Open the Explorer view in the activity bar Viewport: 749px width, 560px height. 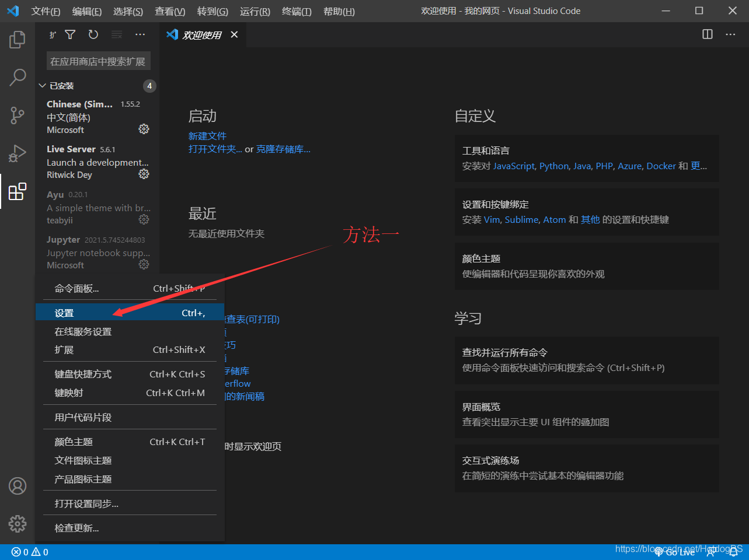(18, 40)
